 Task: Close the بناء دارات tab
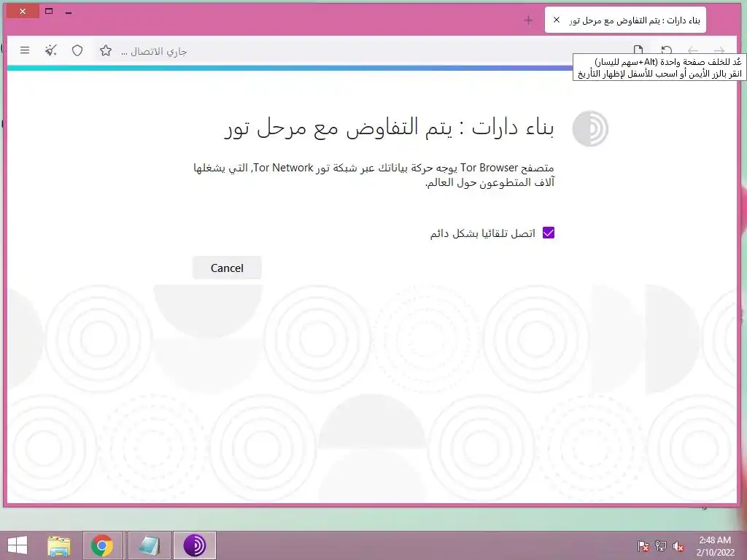coord(556,20)
